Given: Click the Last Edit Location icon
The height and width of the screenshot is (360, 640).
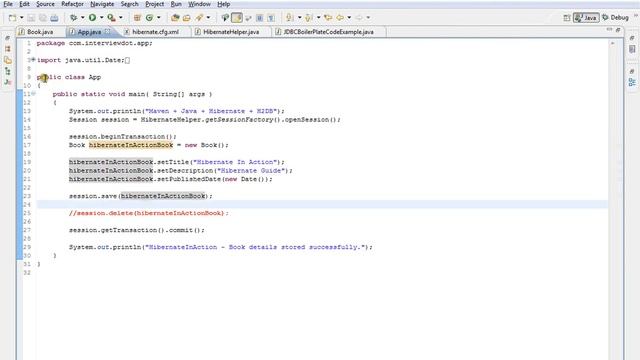Looking at the screenshot, I should coord(328,18).
